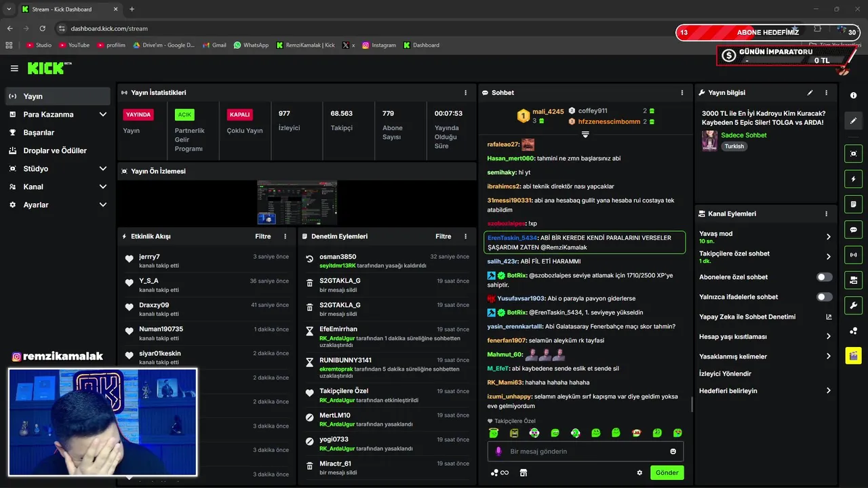The image size is (868, 488).
Task: Open Yayın İstatistikleri three-dot menu
Action: tap(465, 93)
